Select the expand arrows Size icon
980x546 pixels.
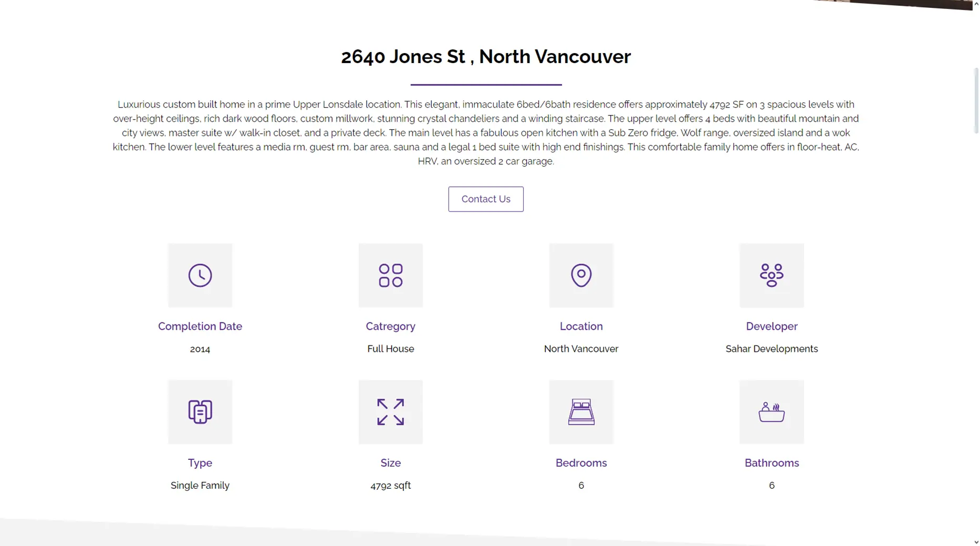391,412
